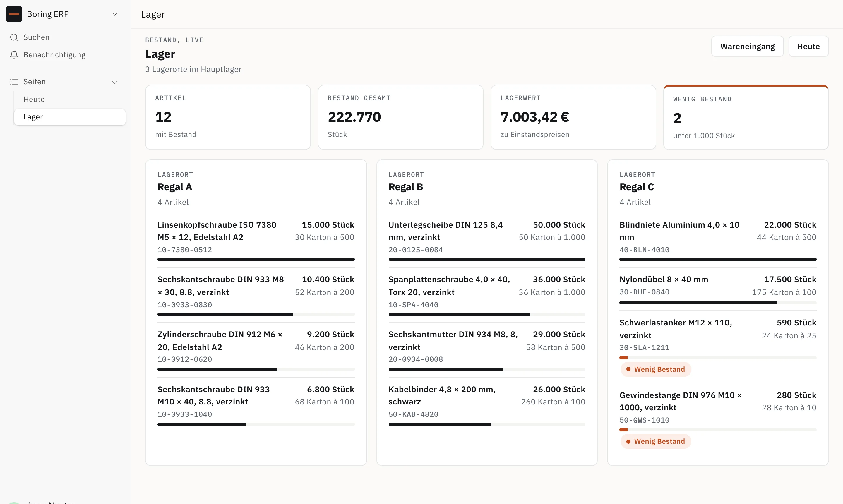843x504 pixels.
Task: Open Benachrichtigung in the sidebar
Action: tap(65, 55)
